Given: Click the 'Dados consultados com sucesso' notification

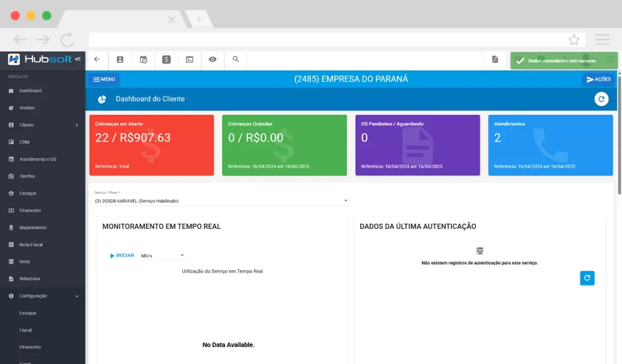Looking at the screenshot, I should pyautogui.click(x=564, y=61).
